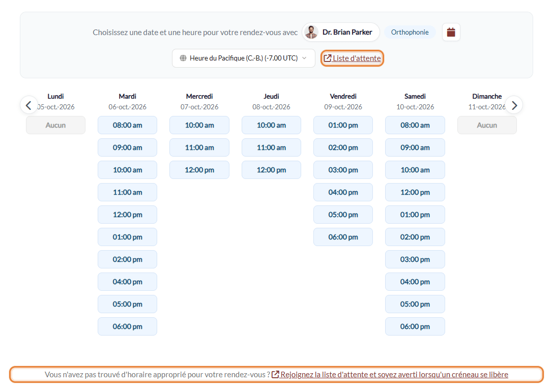Select Jeudi 12:00 pm slot
The width and height of the screenshot is (553, 392).
tap(271, 170)
